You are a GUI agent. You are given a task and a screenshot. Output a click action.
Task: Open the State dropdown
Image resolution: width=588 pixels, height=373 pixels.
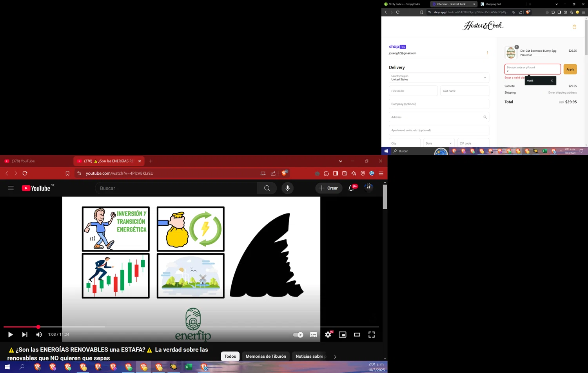(439, 143)
